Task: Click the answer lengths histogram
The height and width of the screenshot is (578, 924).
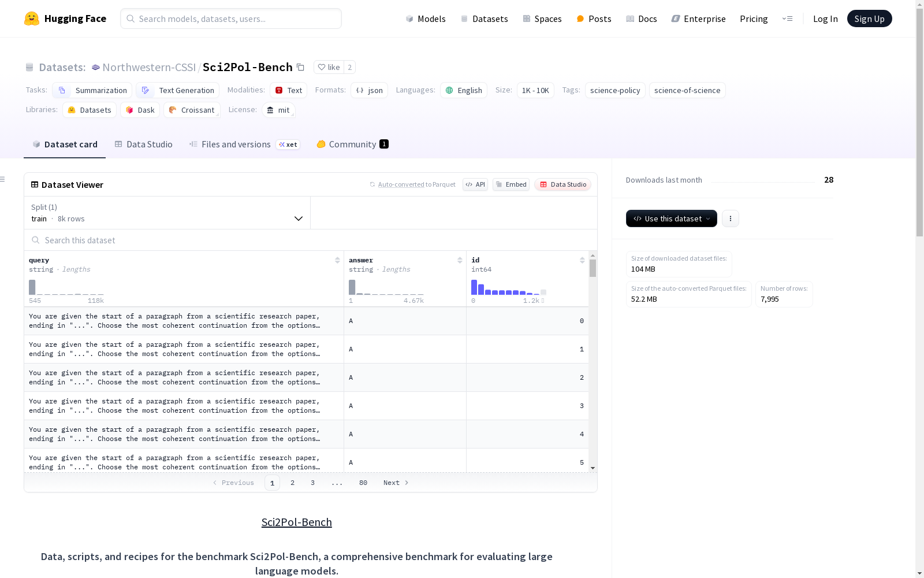Action: 386,287
